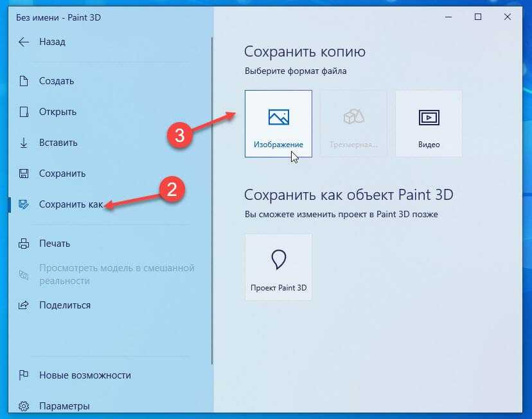Click the Печать printer icon
The height and width of the screenshot is (419, 532).
click(24, 244)
